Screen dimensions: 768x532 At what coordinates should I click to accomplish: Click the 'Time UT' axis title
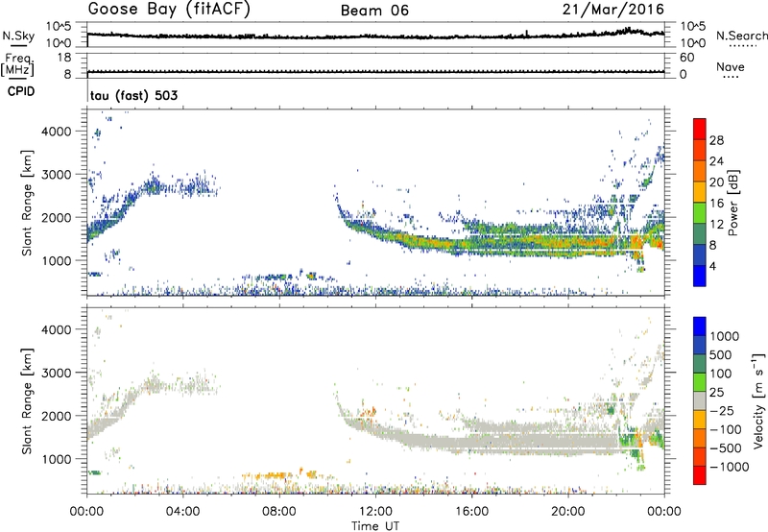[375, 526]
